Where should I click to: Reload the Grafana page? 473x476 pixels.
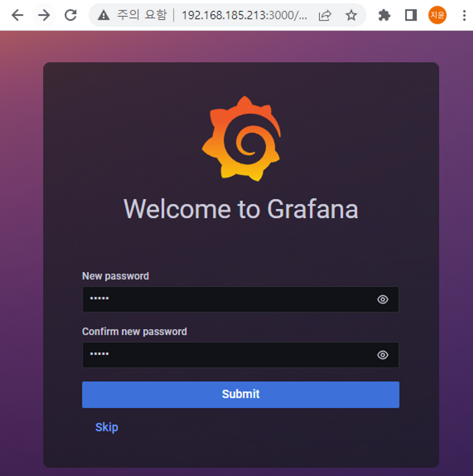click(x=71, y=15)
